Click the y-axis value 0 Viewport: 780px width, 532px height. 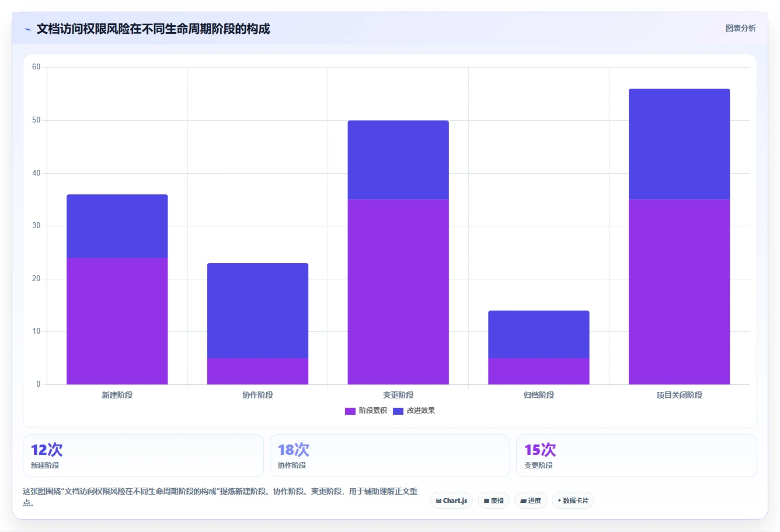39,384
